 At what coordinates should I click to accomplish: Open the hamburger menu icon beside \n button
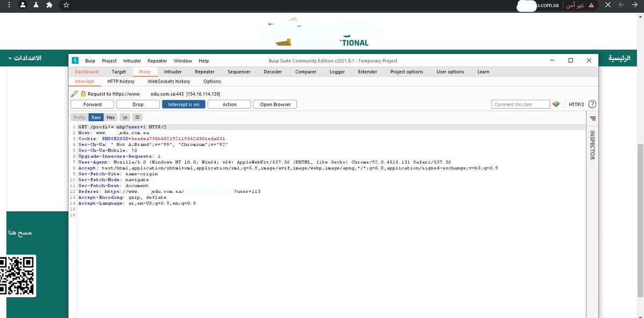pos(137,117)
